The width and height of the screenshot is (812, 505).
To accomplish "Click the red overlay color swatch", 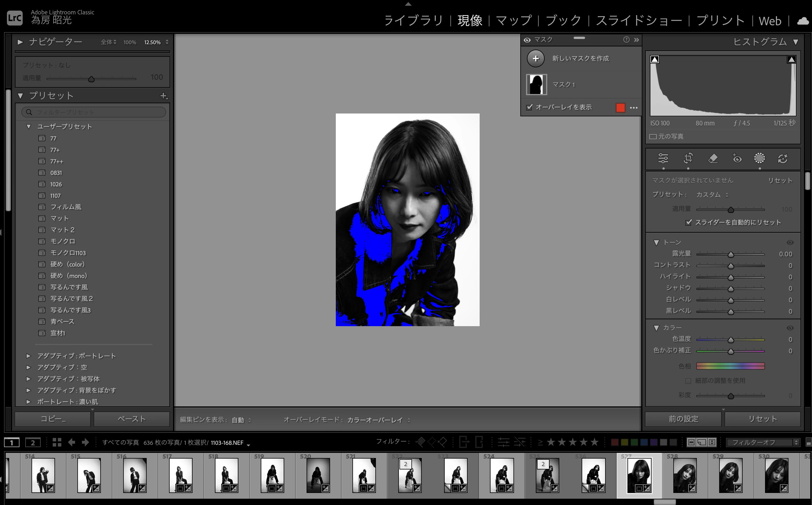I will [x=620, y=107].
